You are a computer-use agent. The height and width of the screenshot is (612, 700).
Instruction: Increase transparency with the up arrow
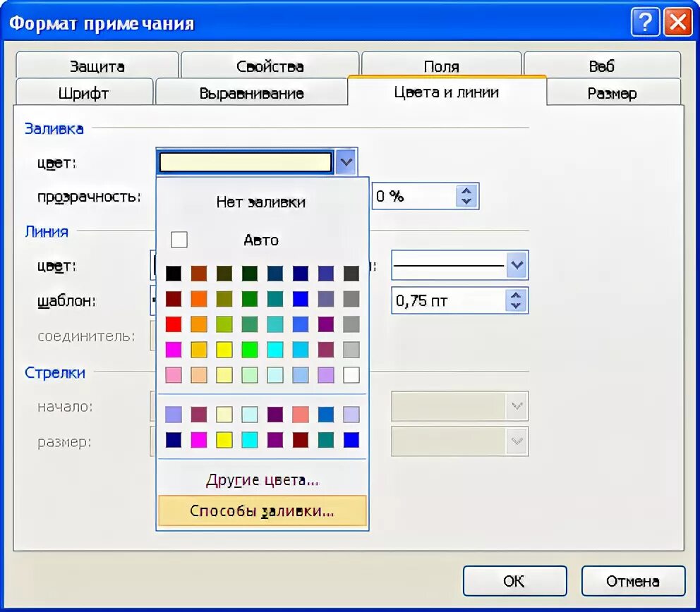[x=466, y=191]
